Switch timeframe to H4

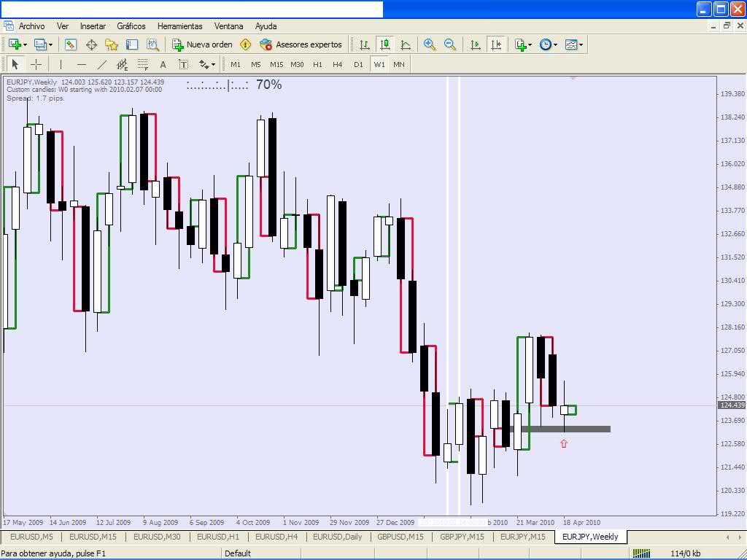337,64
